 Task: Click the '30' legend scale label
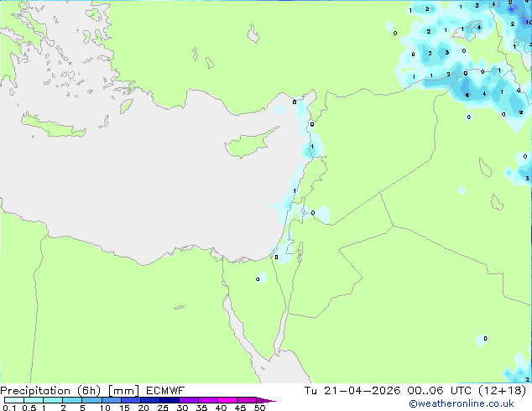tap(182, 408)
